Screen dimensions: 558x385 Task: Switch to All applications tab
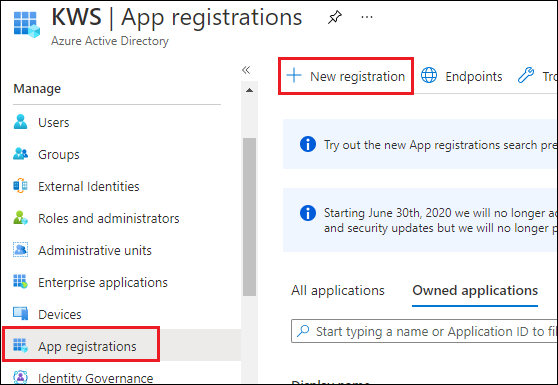click(338, 290)
